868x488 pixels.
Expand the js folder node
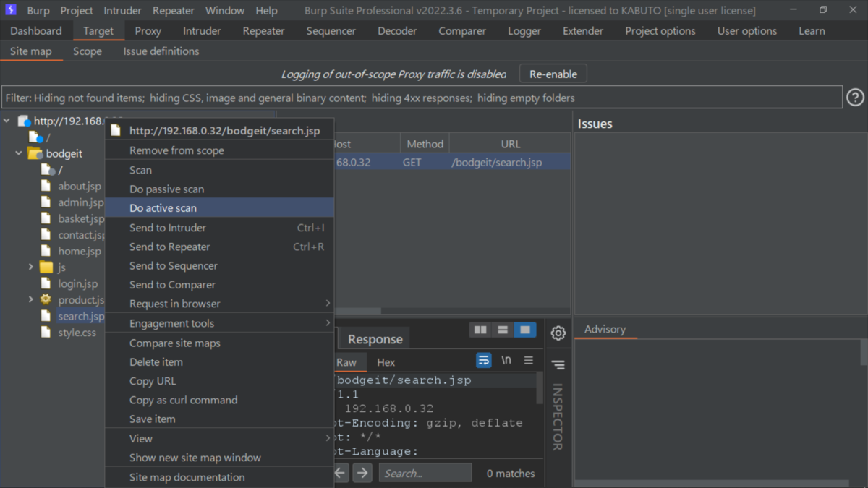tap(30, 267)
